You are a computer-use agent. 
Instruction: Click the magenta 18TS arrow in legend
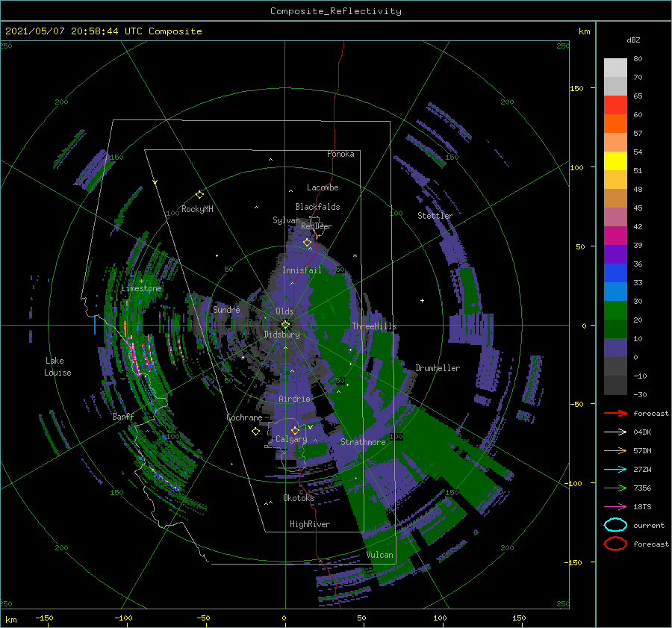(615, 507)
